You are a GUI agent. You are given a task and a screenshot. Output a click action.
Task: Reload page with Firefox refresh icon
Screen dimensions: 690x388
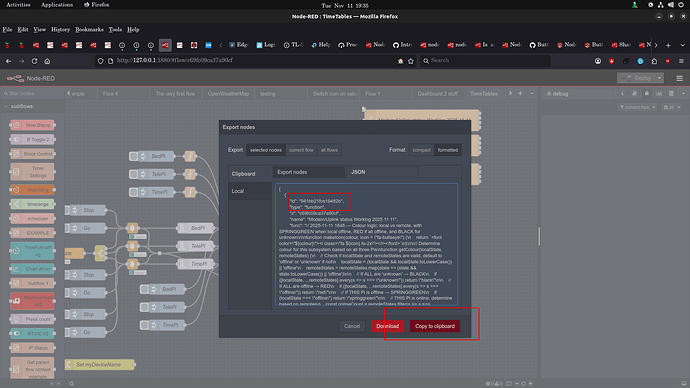point(34,61)
